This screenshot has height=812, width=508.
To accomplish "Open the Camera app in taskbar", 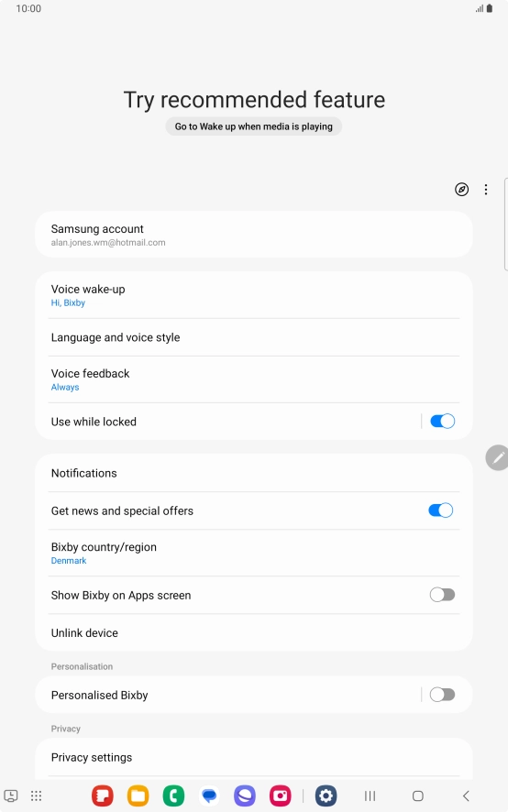I will 281,796.
